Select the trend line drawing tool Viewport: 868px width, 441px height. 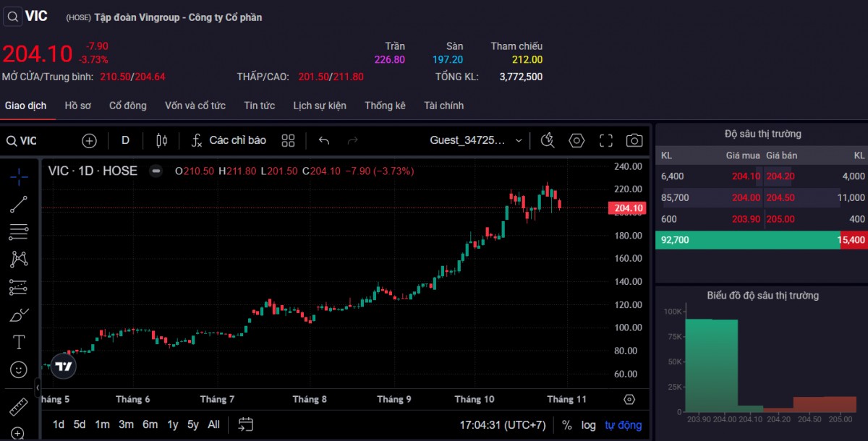tap(19, 205)
